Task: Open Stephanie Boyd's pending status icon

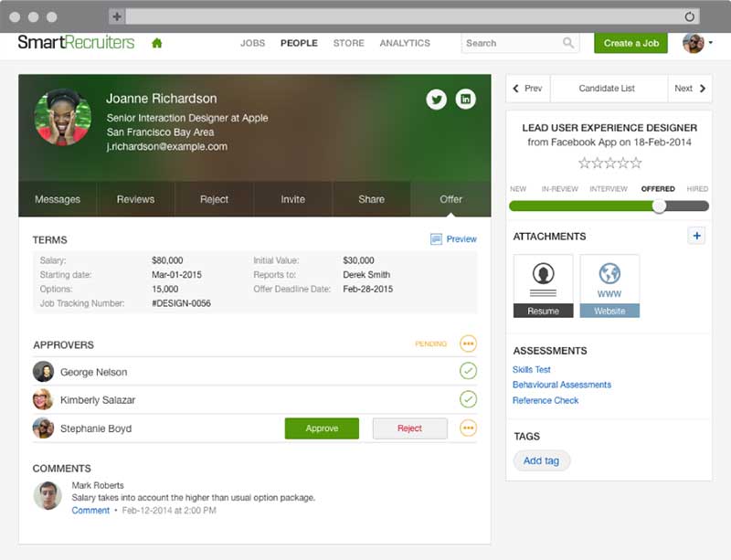Action: tap(468, 428)
